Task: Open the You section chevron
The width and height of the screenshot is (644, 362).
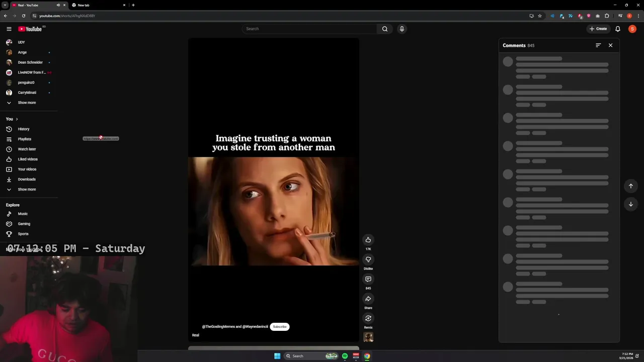Action: (x=17, y=119)
